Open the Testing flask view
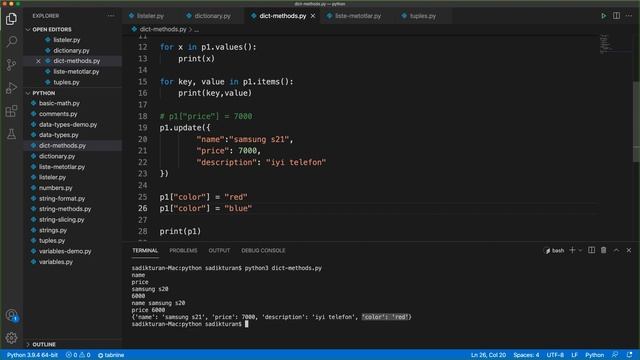 coord(11,134)
